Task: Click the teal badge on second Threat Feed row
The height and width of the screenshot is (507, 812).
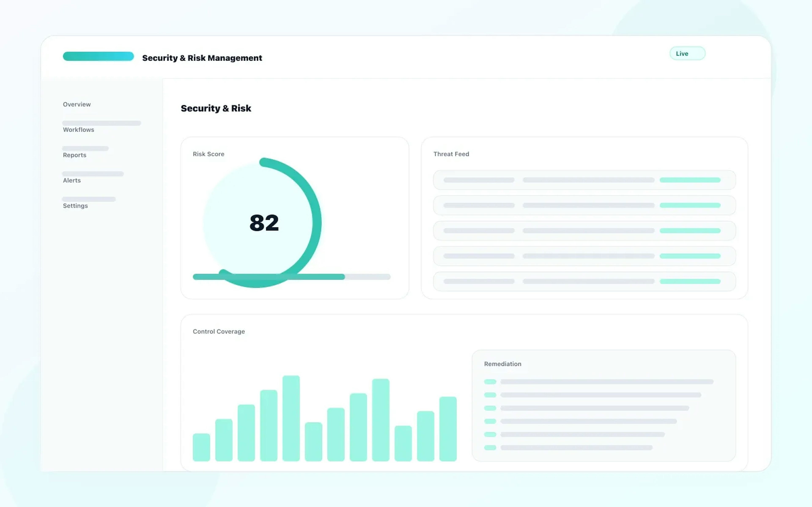Action: [x=690, y=205]
